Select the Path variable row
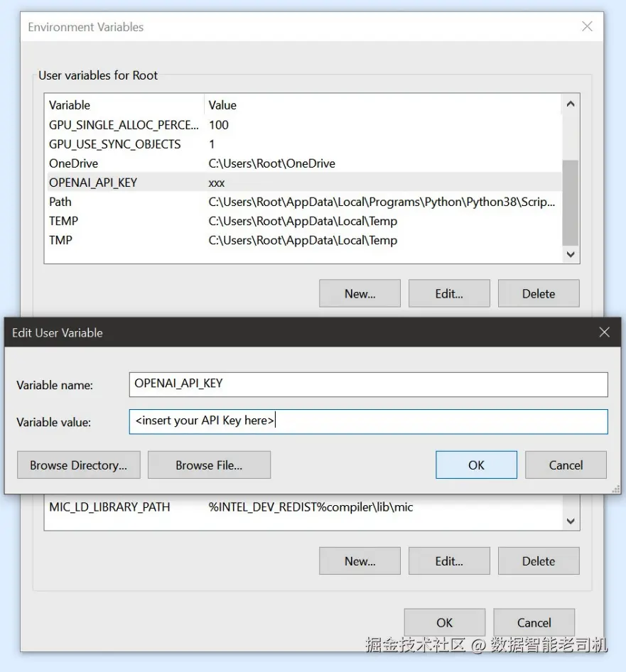Screen dimensions: 626x672 [303, 202]
